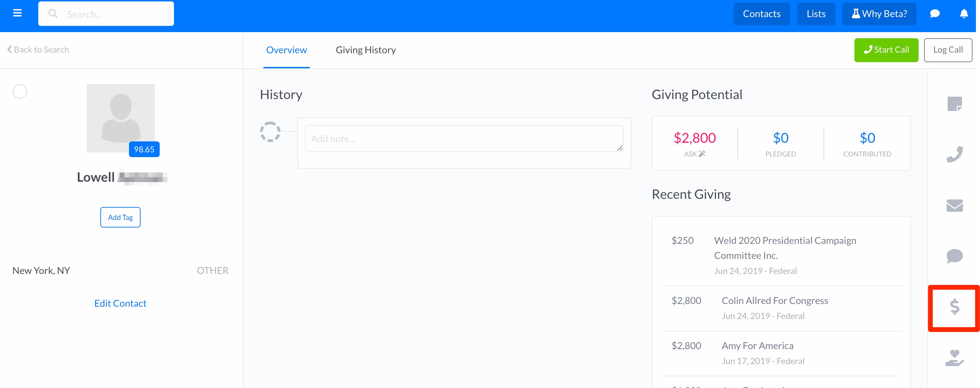This screenshot has width=980, height=388.
Task: Click the contact name Lowell
Action: 96,177
